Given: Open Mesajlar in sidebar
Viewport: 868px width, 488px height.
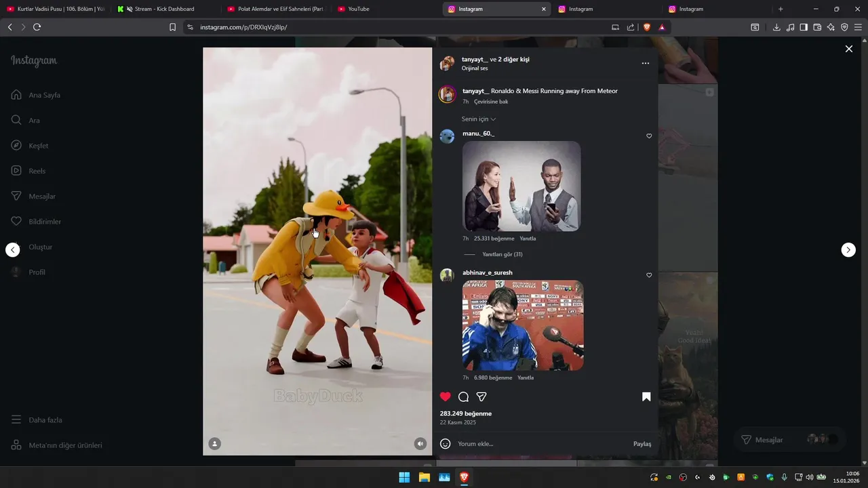Looking at the screenshot, I should tap(33, 196).
